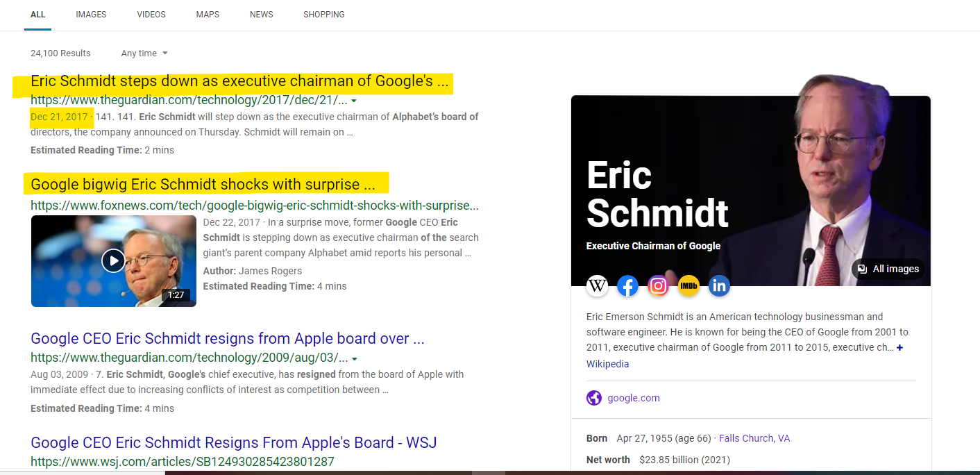Open Eric Schmidt's Instagram icon

tap(658, 285)
